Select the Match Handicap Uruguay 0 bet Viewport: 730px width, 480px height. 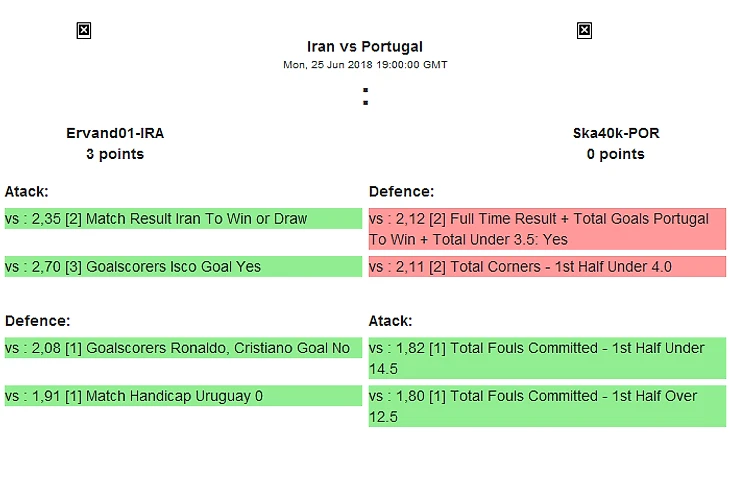[x=182, y=396]
